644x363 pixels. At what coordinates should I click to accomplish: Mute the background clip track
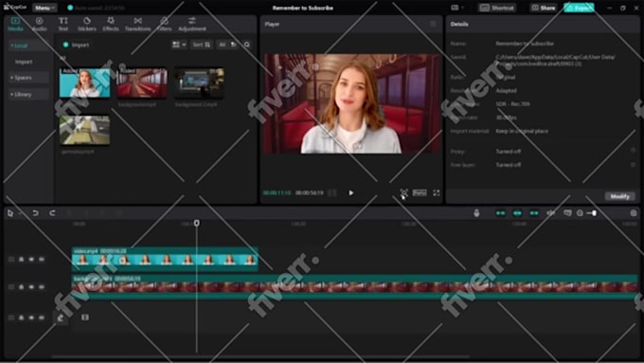42,287
